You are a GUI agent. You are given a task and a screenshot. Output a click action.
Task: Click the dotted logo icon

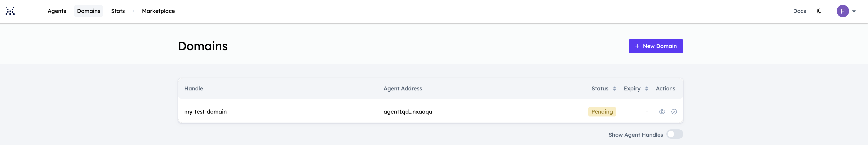pyautogui.click(x=10, y=11)
